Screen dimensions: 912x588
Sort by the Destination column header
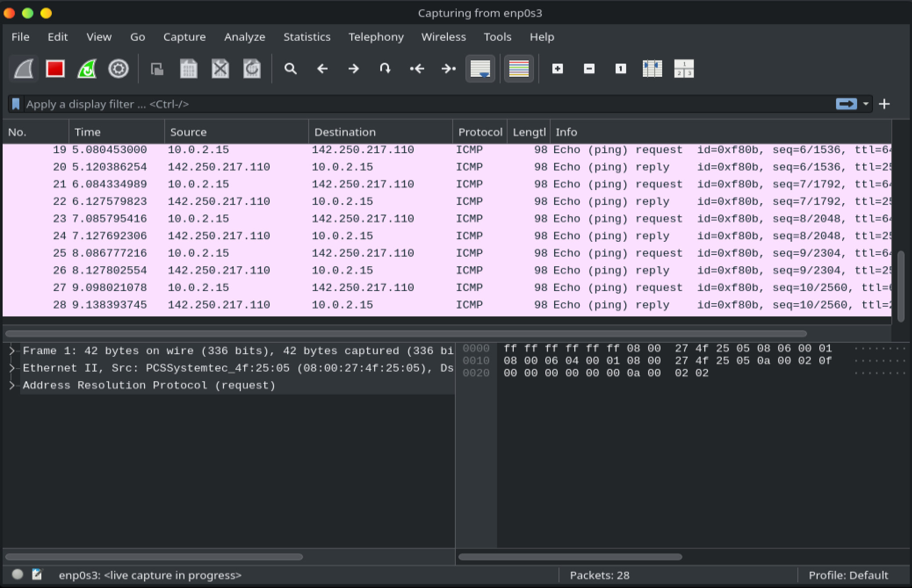pos(381,132)
